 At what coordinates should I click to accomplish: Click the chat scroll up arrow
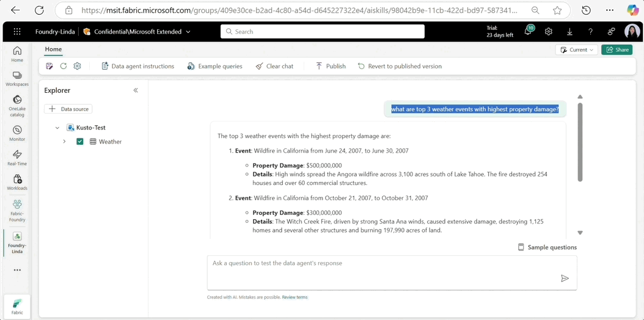(x=580, y=97)
